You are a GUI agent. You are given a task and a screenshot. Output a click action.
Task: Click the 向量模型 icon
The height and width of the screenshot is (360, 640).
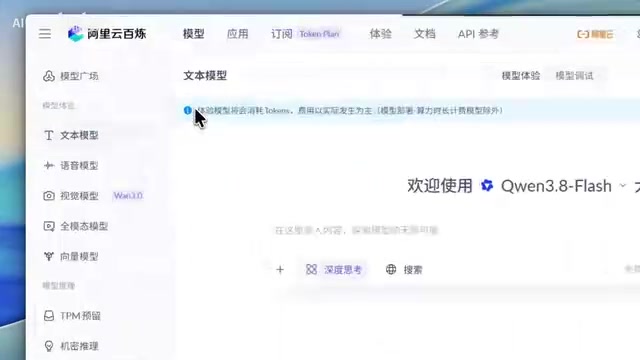49,256
